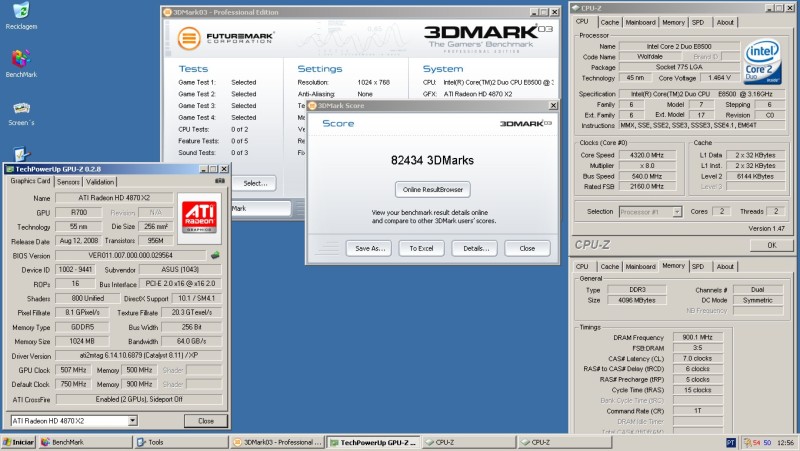Image resolution: width=800 pixels, height=451 pixels.
Task: Open CPU tab in lower CPU-Z window
Action: [582, 266]
